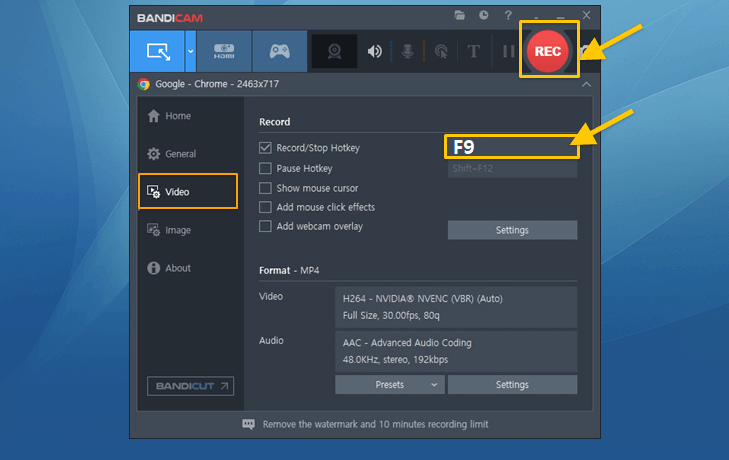Image resolution: width=729 pixels, height=460 pixels.
Task: Click the chat bubble icon in status bar
Action: pos(249,424)
